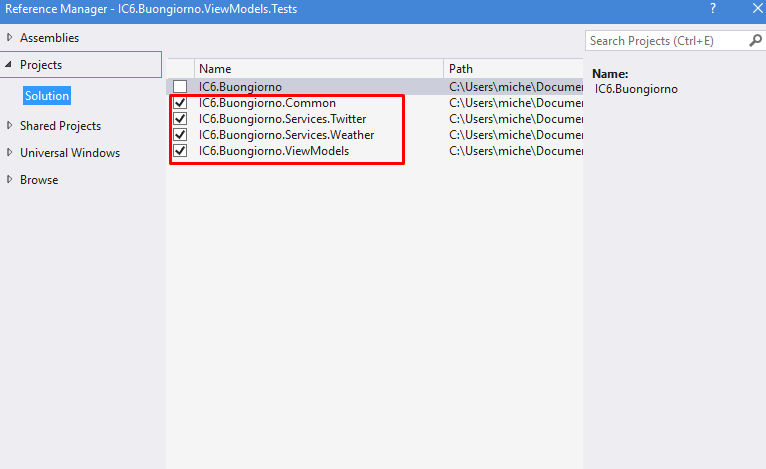This screenshot has height=469, width=766.
Task: Expand the Shared Projects arrow
Action: [x=10, y=126]
